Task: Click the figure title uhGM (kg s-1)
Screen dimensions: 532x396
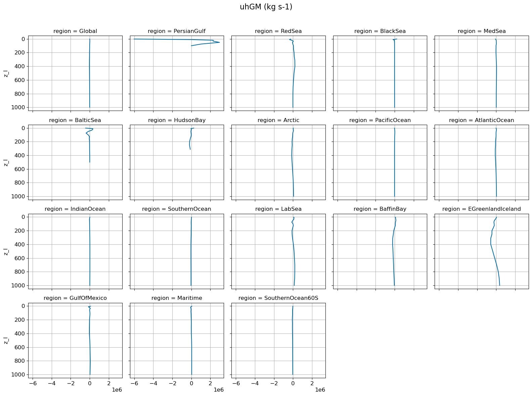Action: click(x=266, y=7)
